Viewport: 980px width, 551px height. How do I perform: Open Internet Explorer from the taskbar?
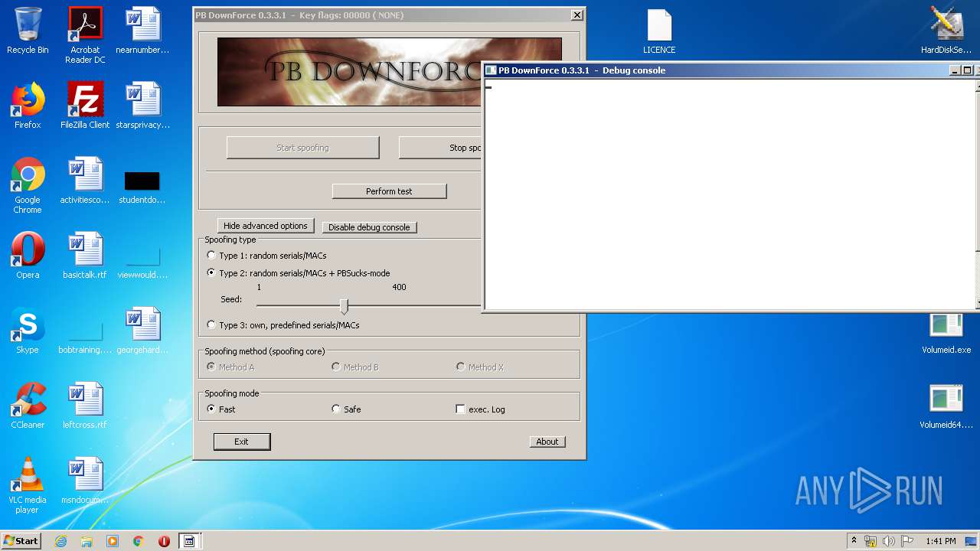(x=61, y=541)
